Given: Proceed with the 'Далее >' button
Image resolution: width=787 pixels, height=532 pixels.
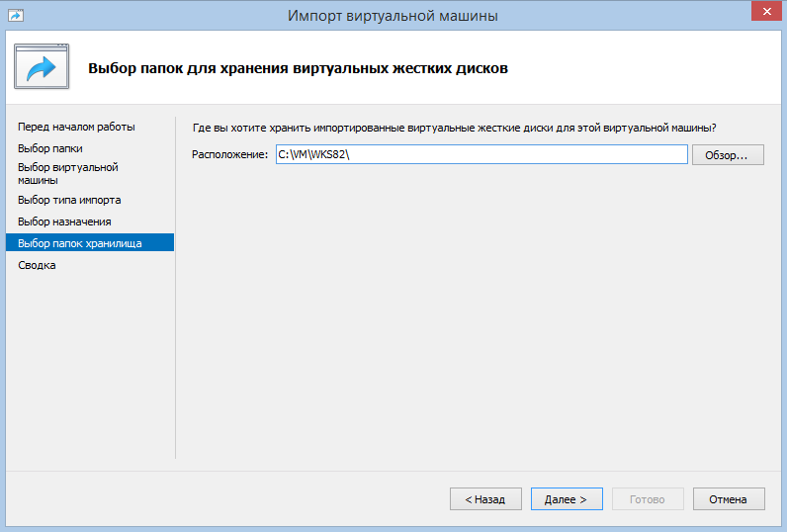Looking at the screenshot, I should (x=567, y=499).
